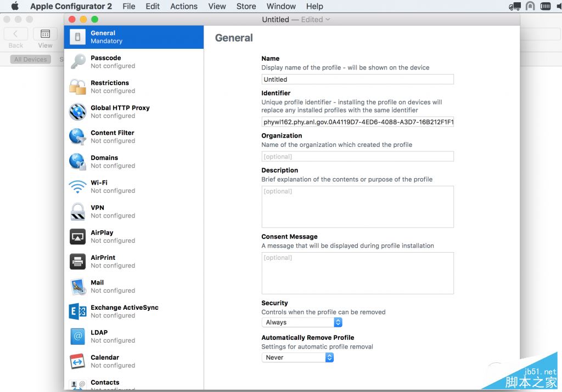Click the truck status icon in the menu bar
This screenshot has height=392, width=562.
pos(515,6)
